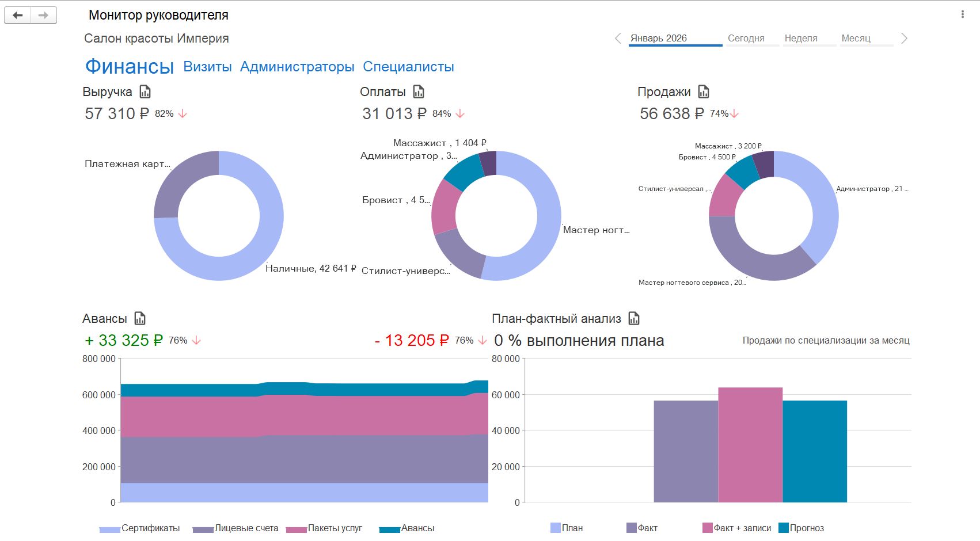The height and width of the screenshot is (541, 980).
Task: Set period to Месяц
Action: tap(856, 39)
